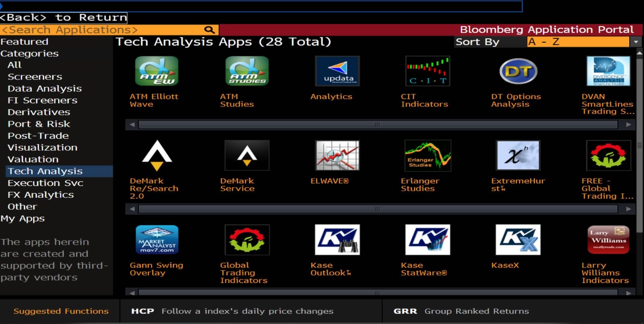The width and height of the screenshot is (644, 324).
Task: Choose the Screeners category
Action: (35, 77)
